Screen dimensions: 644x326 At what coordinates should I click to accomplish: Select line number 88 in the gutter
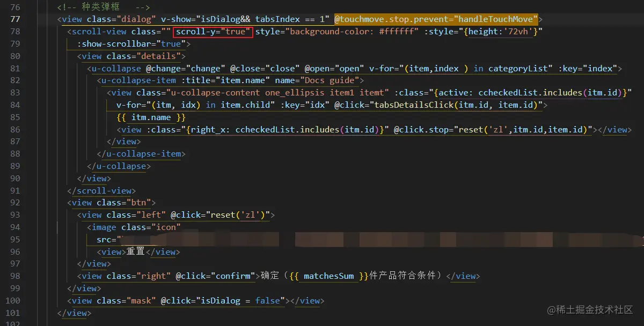pyautogui.click(x=15, y=154)
